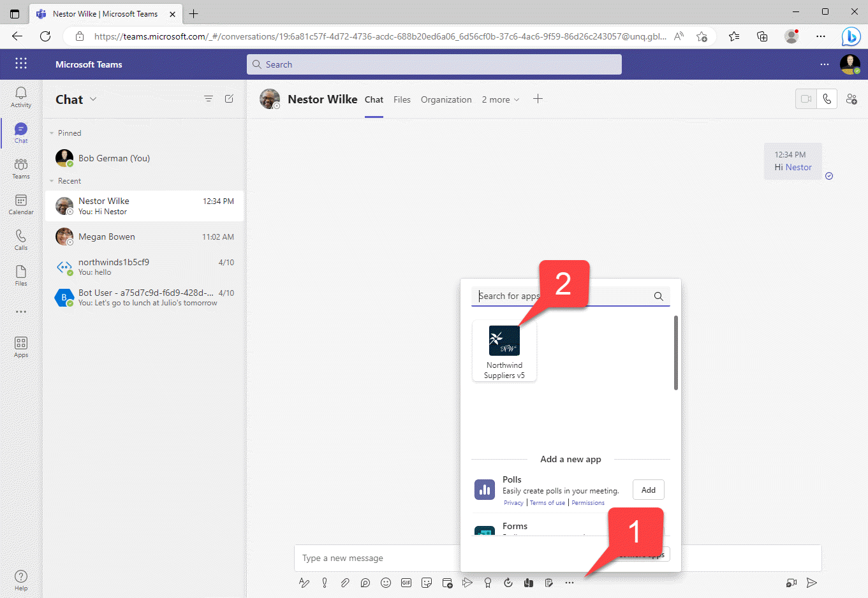The height and width of the screenshot is (598, 868).
Task: Show more apps ellipsis in left rail
Action: coord(21,312)
